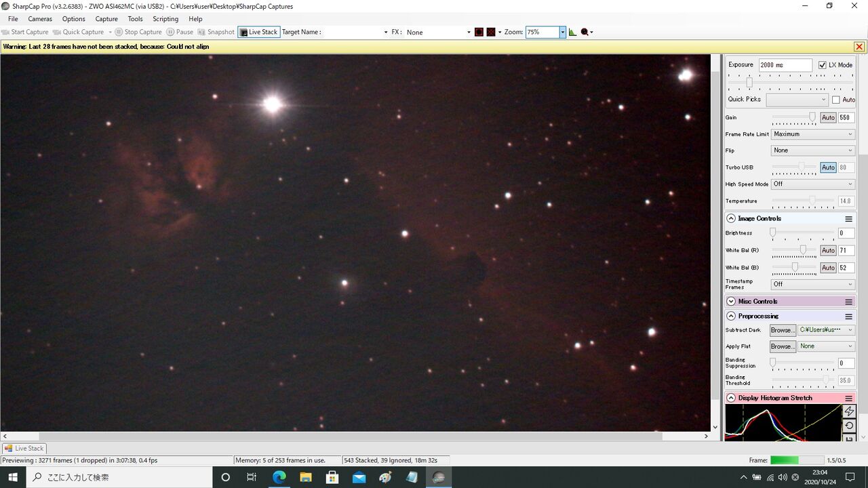This screenshot has width=868, height=488.
Task: Open the Capture menu
Action: point(106,19)
